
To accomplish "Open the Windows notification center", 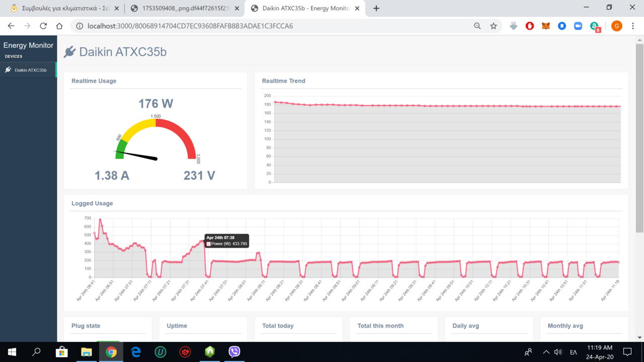I will point(627,352).
